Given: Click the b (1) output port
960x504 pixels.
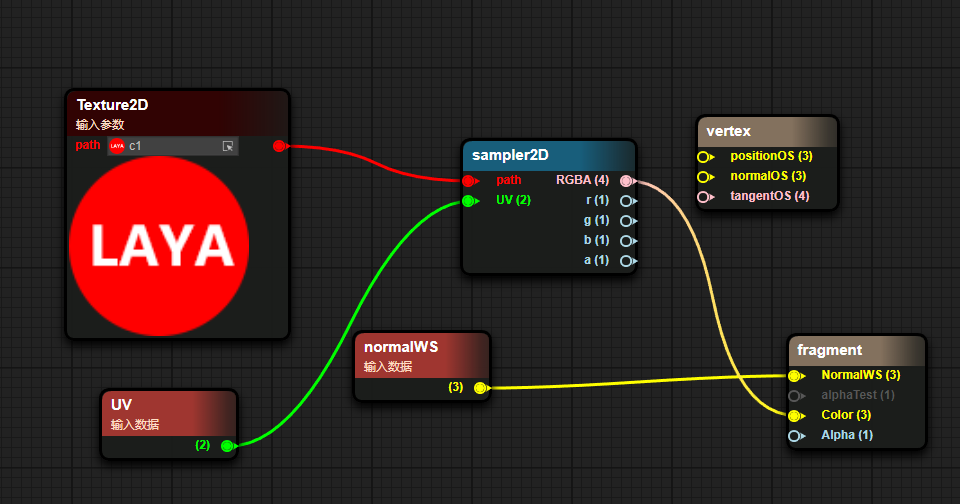Looking at the screenshot, I should pyautogui.click(x=626, y=241).
